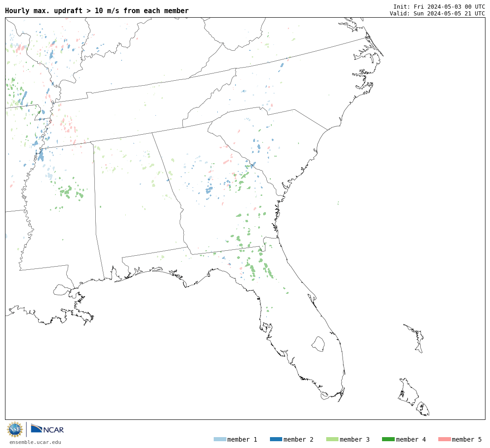This screenshot has width=490, height=448.
Task: Click the member 4 dark green swatch
Action: pyautogui.click(x=388, y=439)
